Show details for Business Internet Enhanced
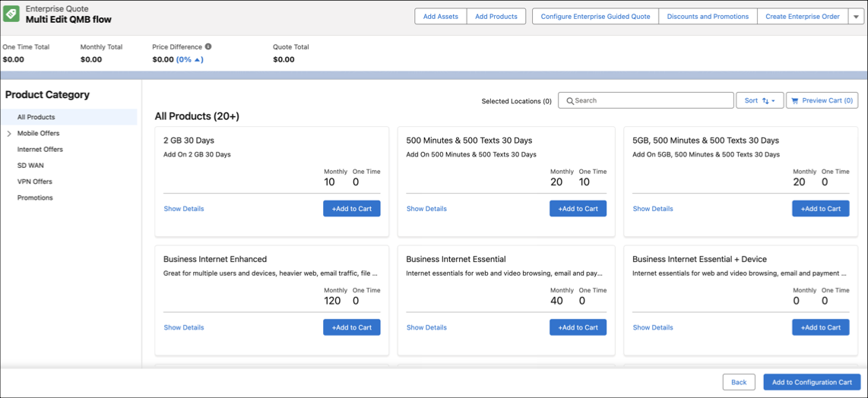 tap(184, 327)
